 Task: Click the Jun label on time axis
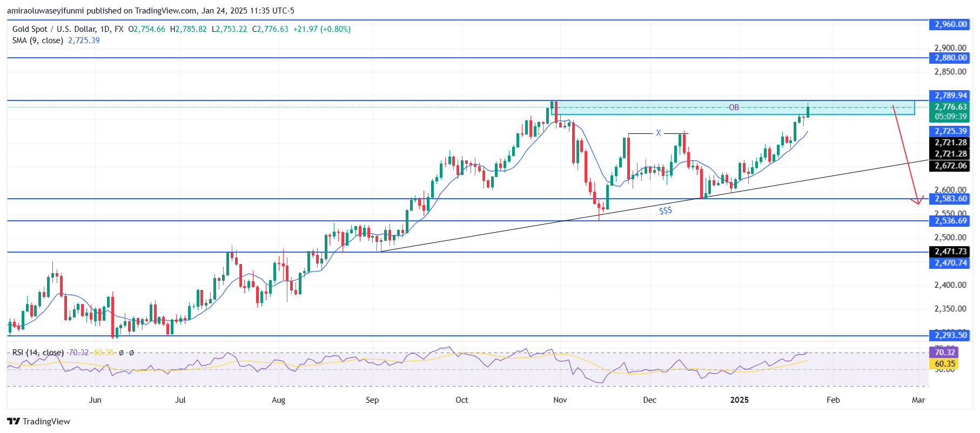click(x=95, y=400)
